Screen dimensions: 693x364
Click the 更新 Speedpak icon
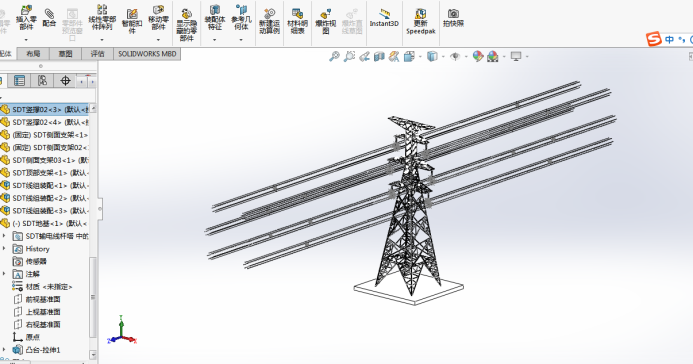420,14
